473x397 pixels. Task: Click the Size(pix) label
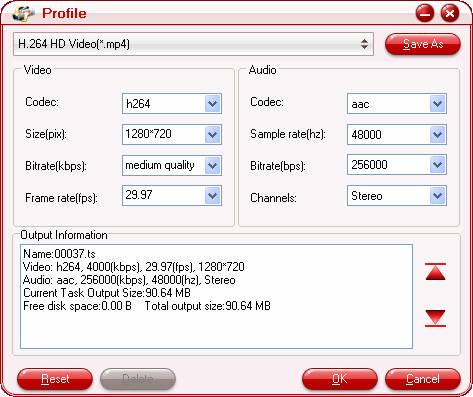[46, 134]
